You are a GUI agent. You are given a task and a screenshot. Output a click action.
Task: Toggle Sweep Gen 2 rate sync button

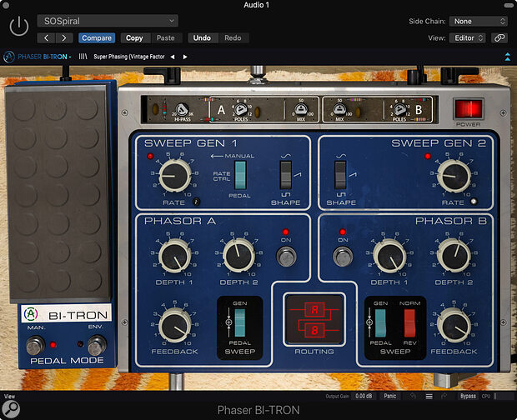pos(474,202)
